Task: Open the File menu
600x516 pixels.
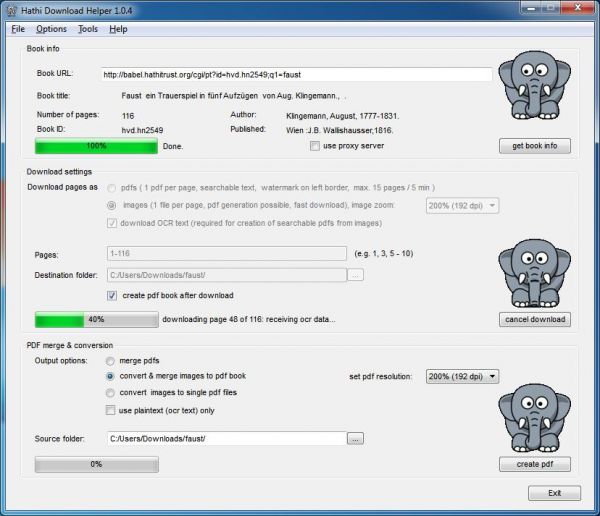Action: pos(18,29)
